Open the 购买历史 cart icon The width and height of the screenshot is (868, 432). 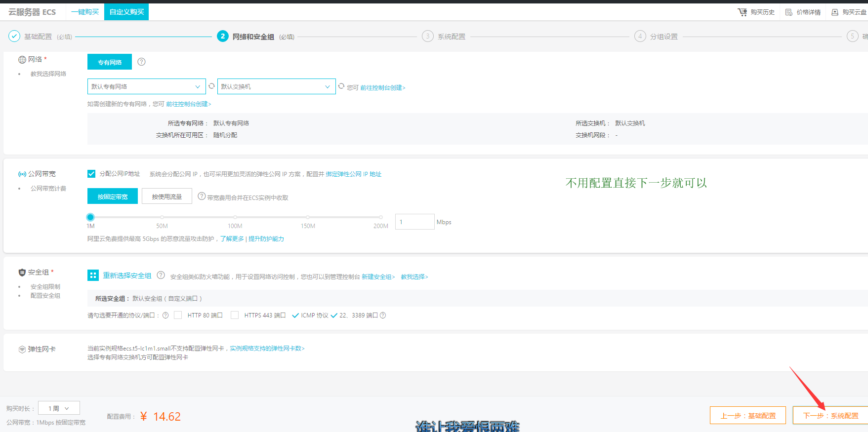pos(742,12)
